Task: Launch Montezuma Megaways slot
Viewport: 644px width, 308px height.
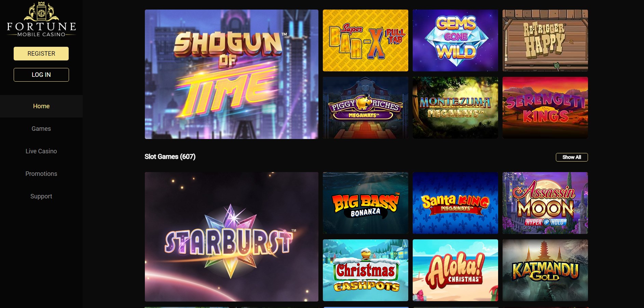Action: point(455,108)
